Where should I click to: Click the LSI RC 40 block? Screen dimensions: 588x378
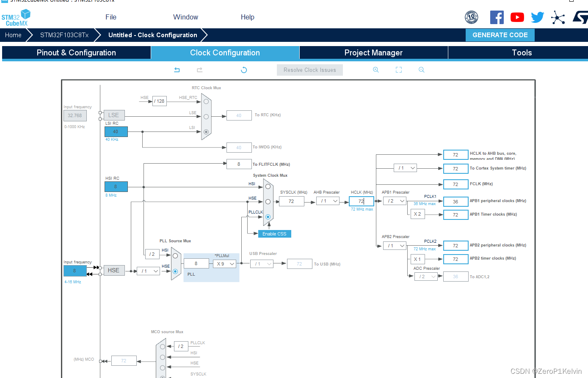116,131
